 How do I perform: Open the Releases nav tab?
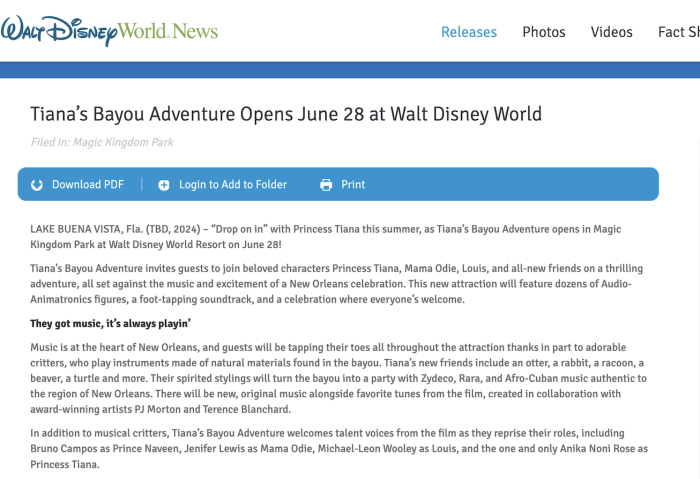click(469, 32)
